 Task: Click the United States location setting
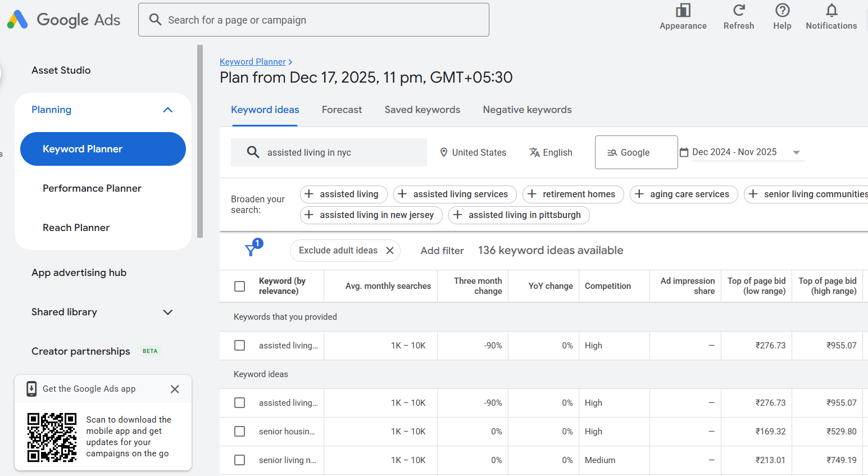click(473, 152)
